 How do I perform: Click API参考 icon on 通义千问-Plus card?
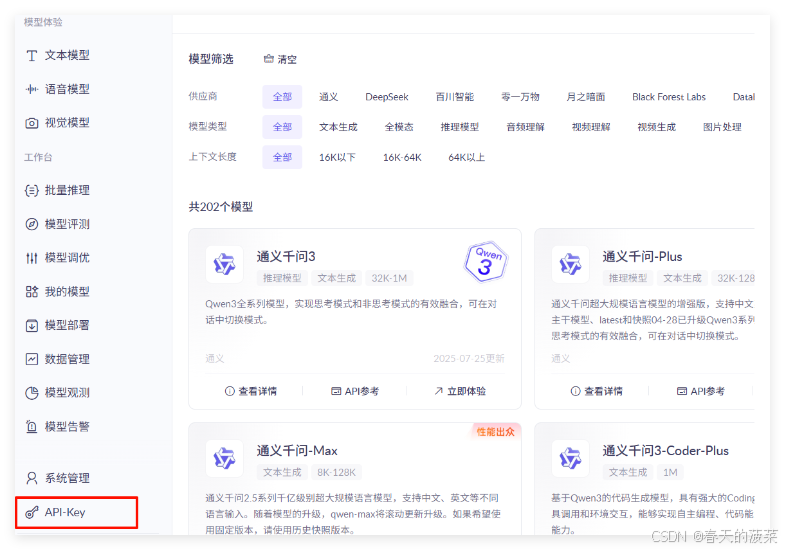(682, 391)
